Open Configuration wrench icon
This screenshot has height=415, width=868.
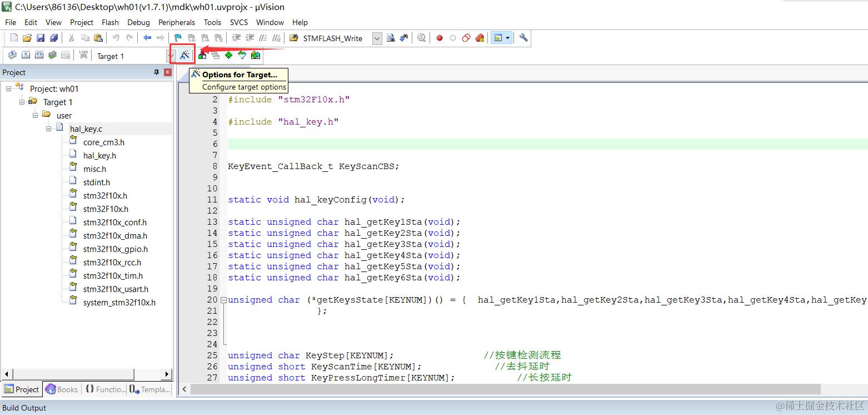point(523,38)
